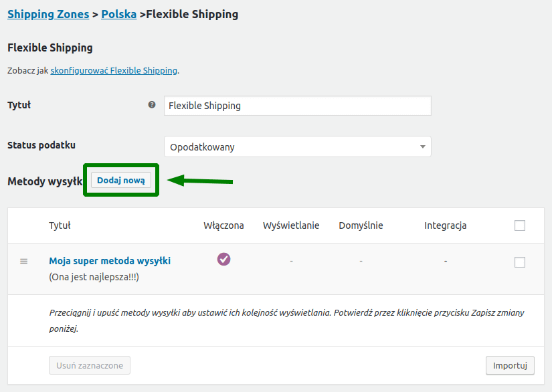Click the purple enabled checkmark icon in Włączona column
Viewport: 552px width, 392px height.
(x=223, y=259)
